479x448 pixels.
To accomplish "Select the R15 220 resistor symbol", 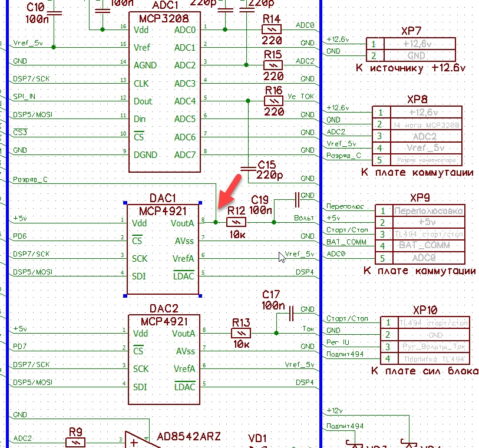I will tap(273, 64).
